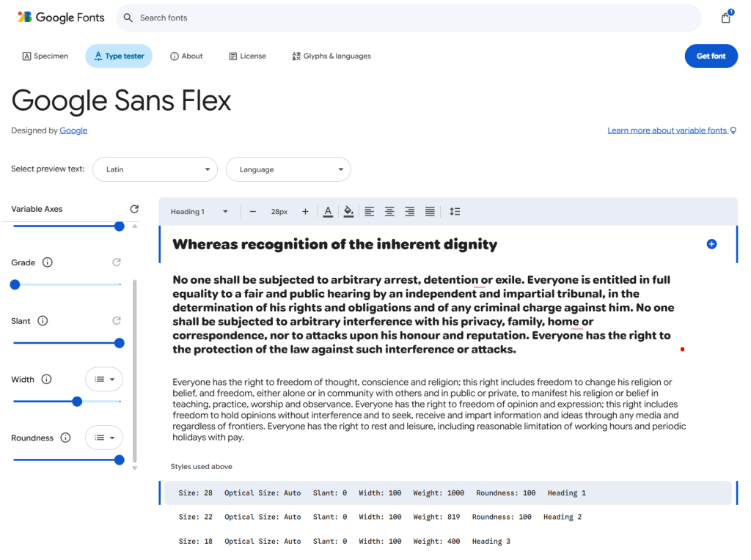
Task: Open the License tab
Action: (x=247, y=56)
